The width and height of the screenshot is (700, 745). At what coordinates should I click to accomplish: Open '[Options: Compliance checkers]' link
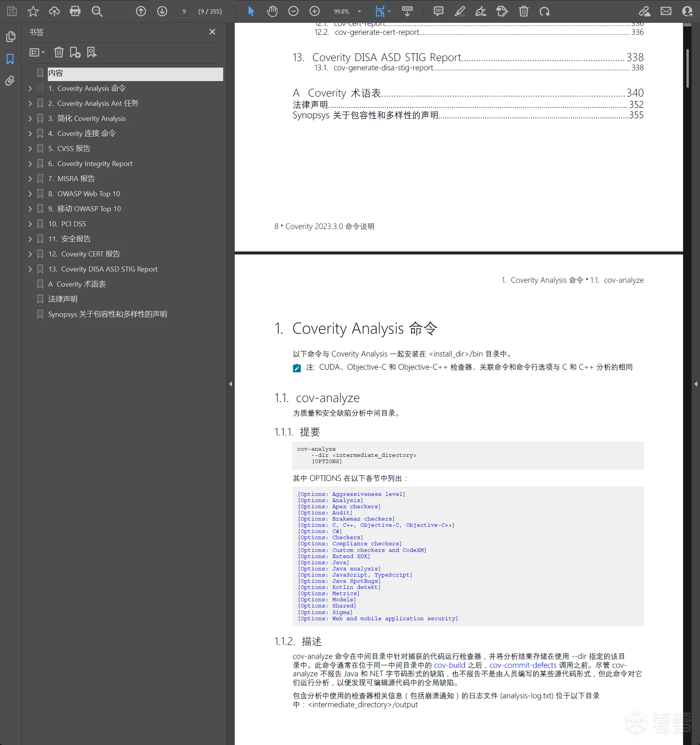click(349, 544)
